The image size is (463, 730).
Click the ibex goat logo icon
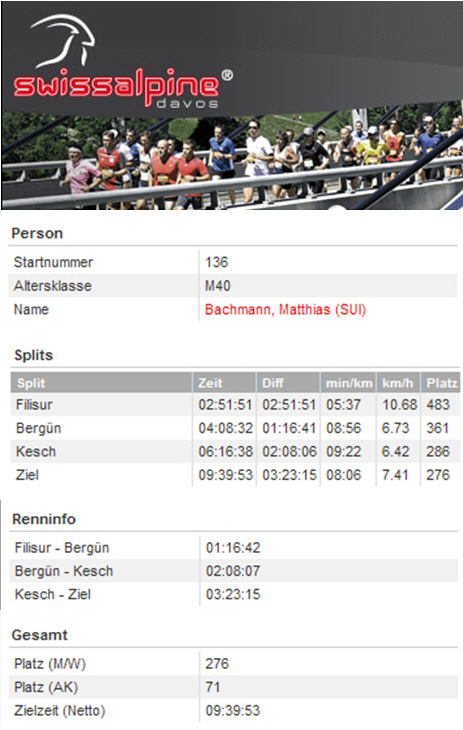[65, 41]
